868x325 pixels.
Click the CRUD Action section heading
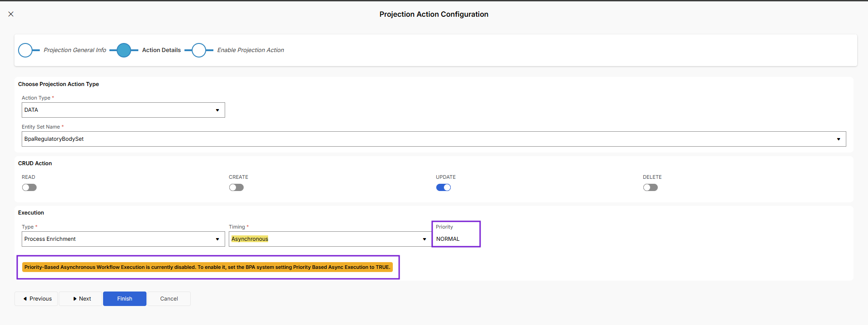35,163
